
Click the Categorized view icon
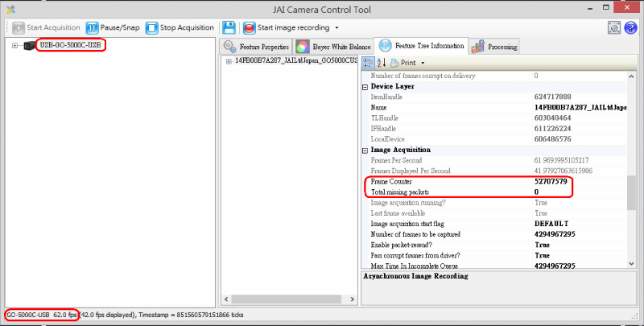tap(368, 63)
